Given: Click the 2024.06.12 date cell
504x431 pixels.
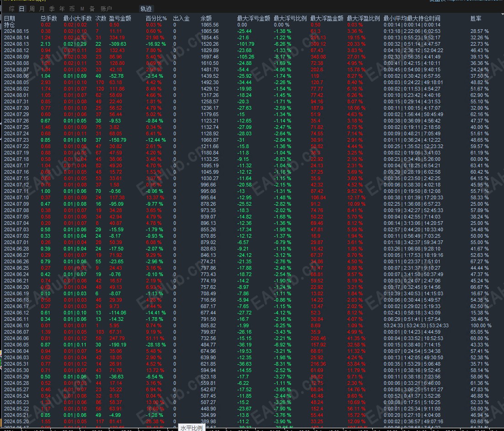Looking at the screenshot, I should 16,313.
